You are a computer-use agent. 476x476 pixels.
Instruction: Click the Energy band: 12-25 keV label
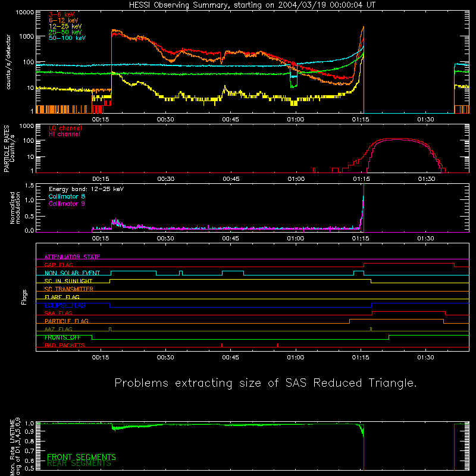click(x=86, y=189)
